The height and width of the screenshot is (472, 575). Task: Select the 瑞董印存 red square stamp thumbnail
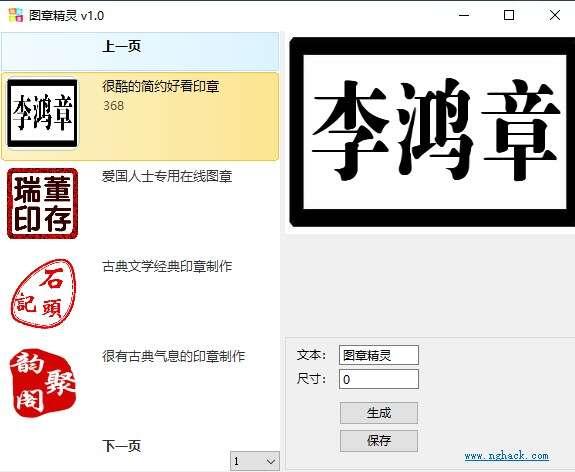pyautogui.click(x=43, y=203)
